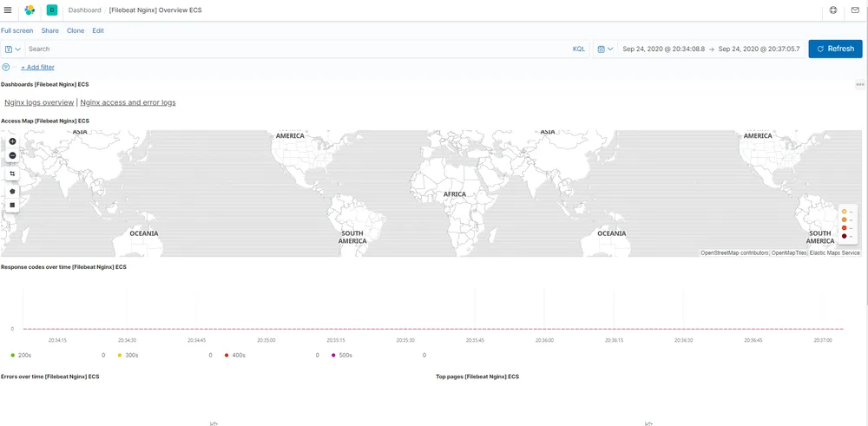
Task: Zoom out on the Access Map
Action: 12,155
